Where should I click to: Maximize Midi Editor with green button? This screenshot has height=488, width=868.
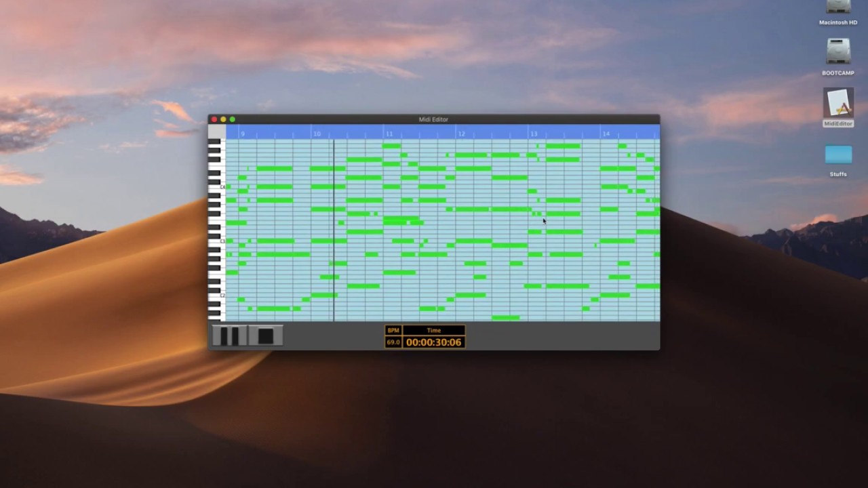pyautogui.click(x=232, y=119)
